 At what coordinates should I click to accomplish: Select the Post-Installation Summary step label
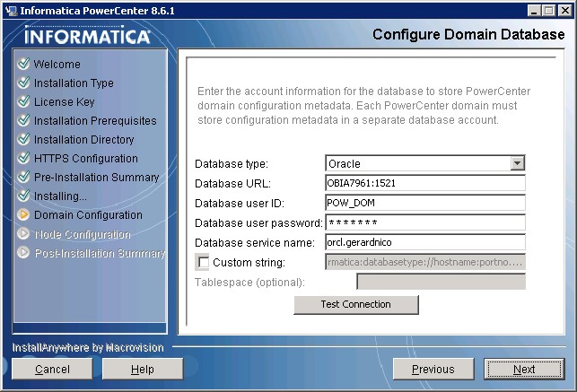pyautogui.click(x=101, y=253)
